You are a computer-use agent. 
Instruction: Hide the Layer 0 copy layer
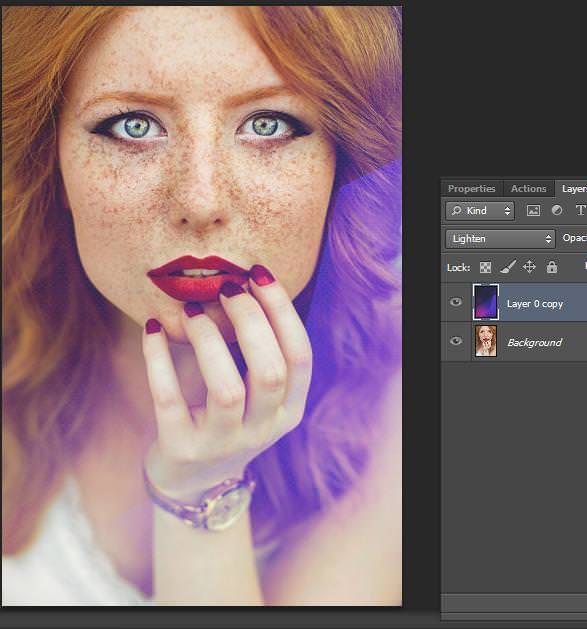pyautogui.click(x=455, y=302)
